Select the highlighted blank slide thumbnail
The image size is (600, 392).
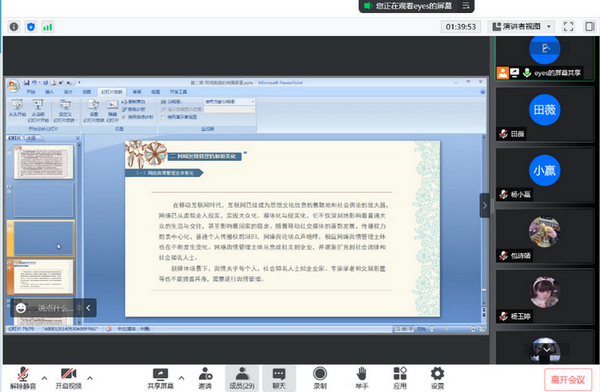click(x=43, y=238)
